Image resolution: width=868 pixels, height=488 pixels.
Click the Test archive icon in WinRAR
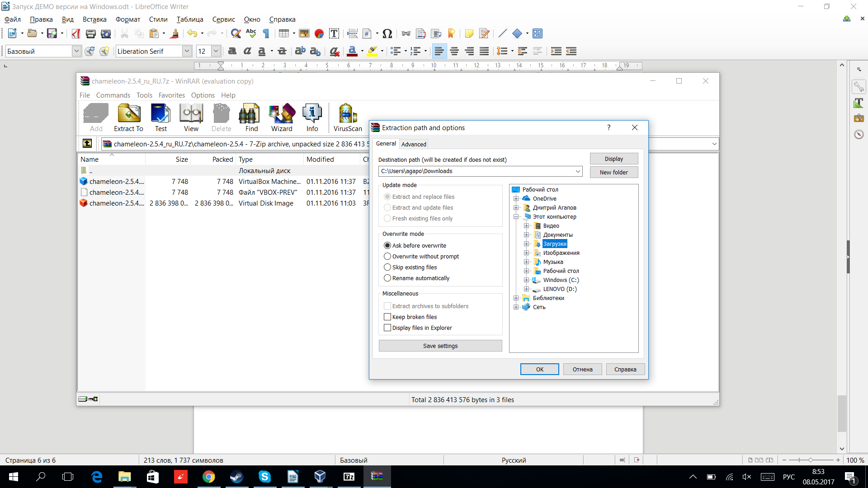click(x=161, y=117)
